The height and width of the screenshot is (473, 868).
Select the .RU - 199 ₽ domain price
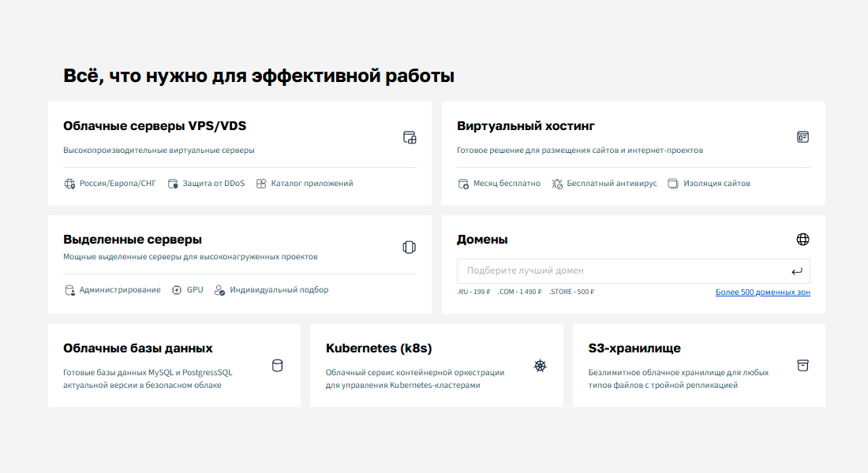(473, 292)
